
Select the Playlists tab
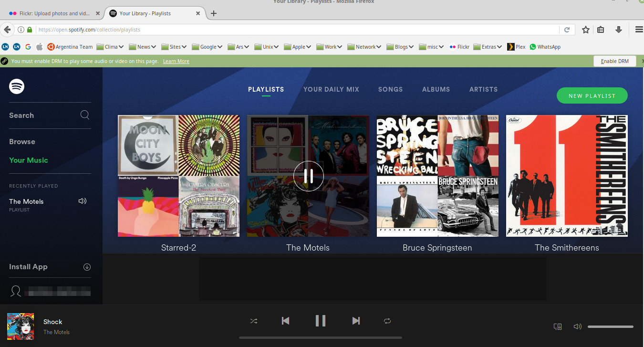point(266,89)
